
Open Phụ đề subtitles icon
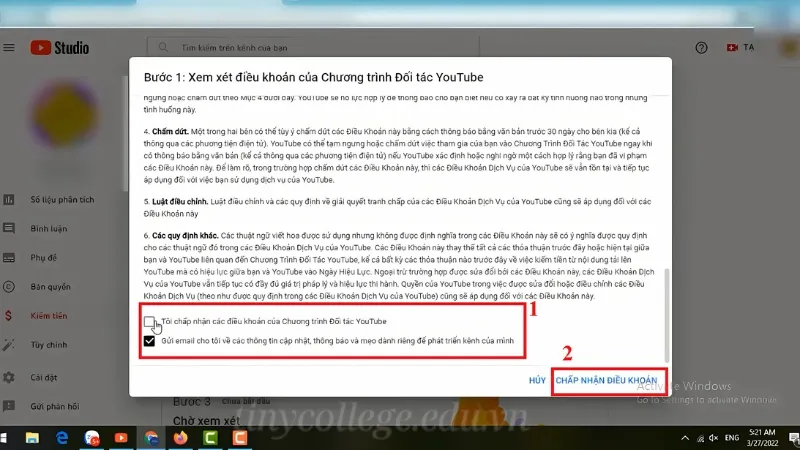[x=9, y=258]
